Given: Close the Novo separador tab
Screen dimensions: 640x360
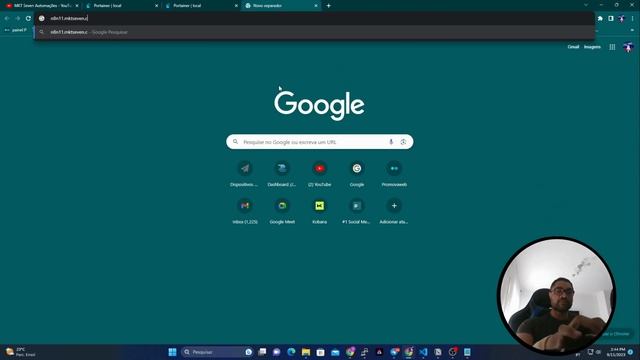Looking at the screenshot, I should 316,6.
